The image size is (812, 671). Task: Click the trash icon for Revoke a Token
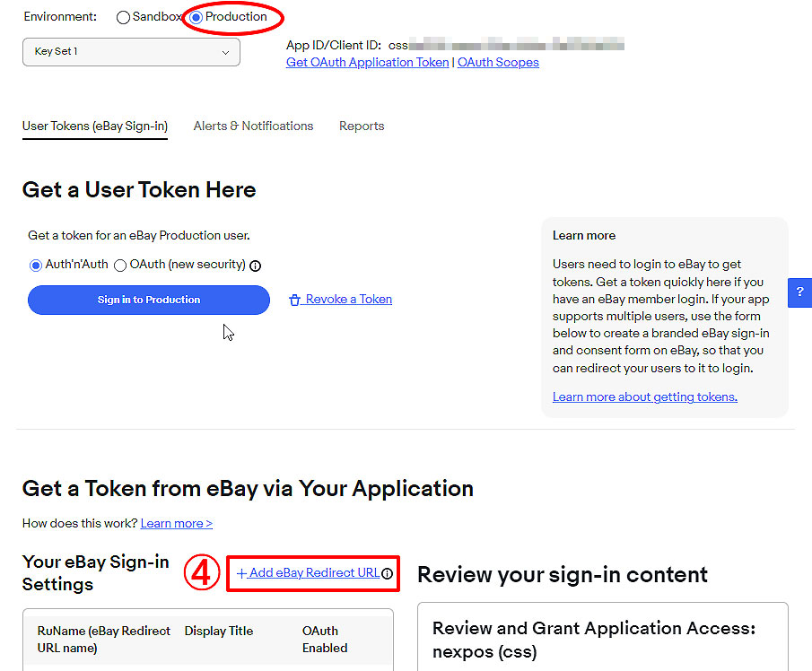[x=294, y=301]
